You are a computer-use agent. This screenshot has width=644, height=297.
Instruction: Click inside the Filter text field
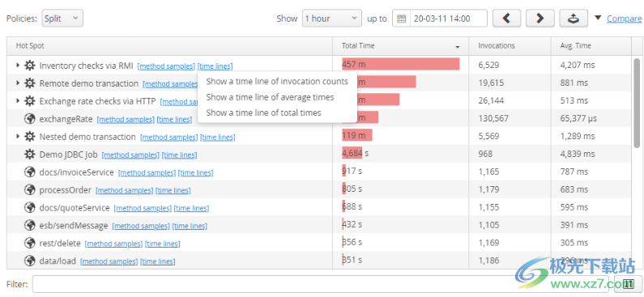320,284
